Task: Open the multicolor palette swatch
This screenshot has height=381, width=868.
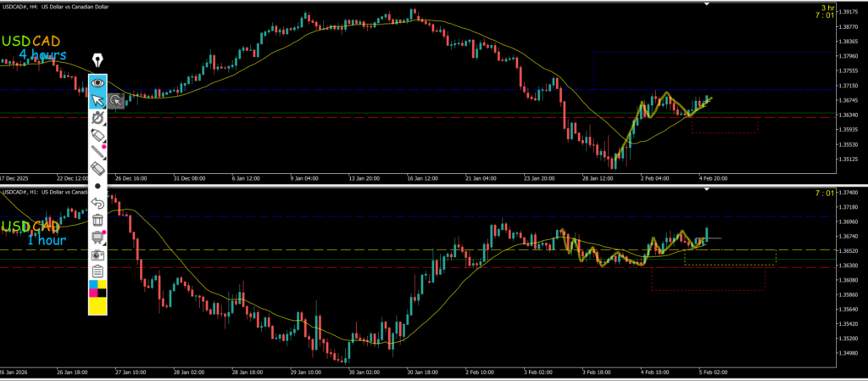Action: [x=98, y=290]
